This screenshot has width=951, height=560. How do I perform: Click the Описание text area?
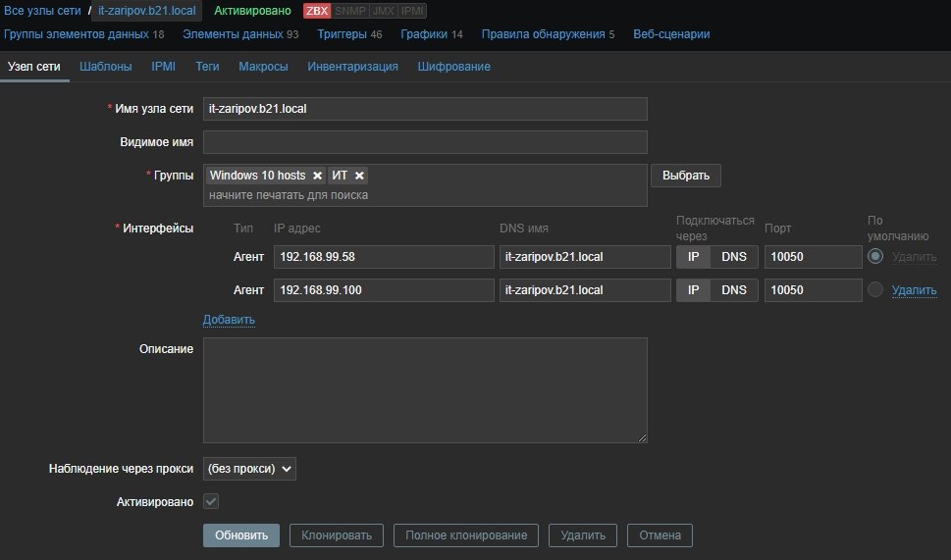point(425,390)
